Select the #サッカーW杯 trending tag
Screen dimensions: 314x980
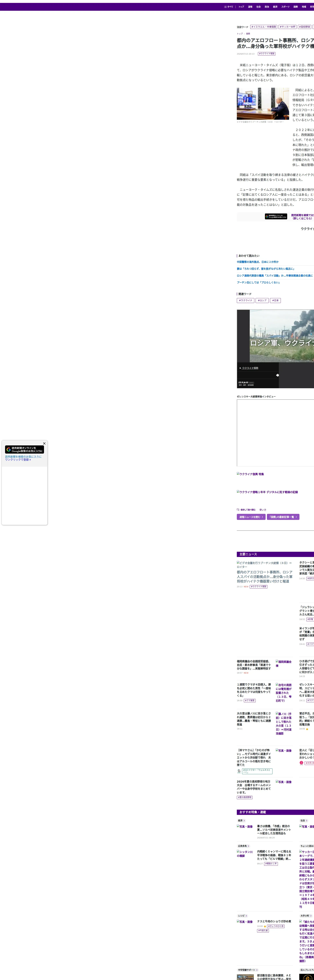point(288,27)
